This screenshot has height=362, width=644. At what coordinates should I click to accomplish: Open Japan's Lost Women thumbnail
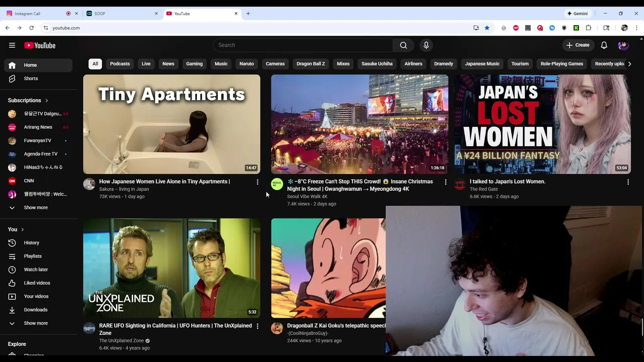tap(542, 124)
